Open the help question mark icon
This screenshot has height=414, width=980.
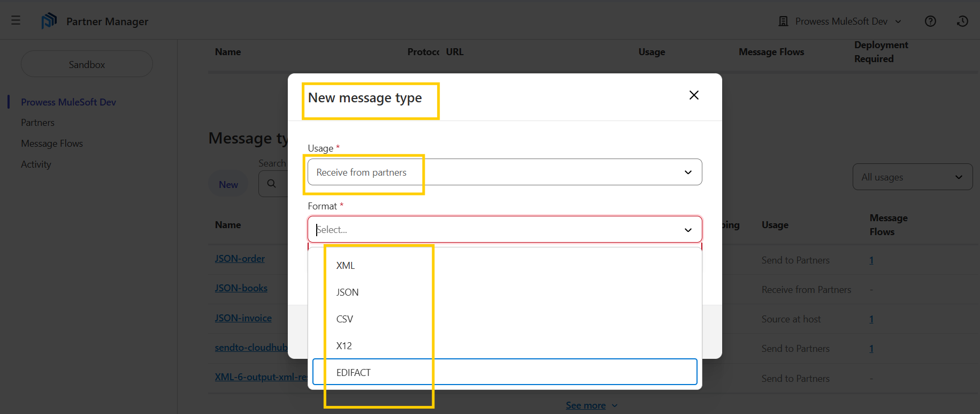click(x=930, y=21)
